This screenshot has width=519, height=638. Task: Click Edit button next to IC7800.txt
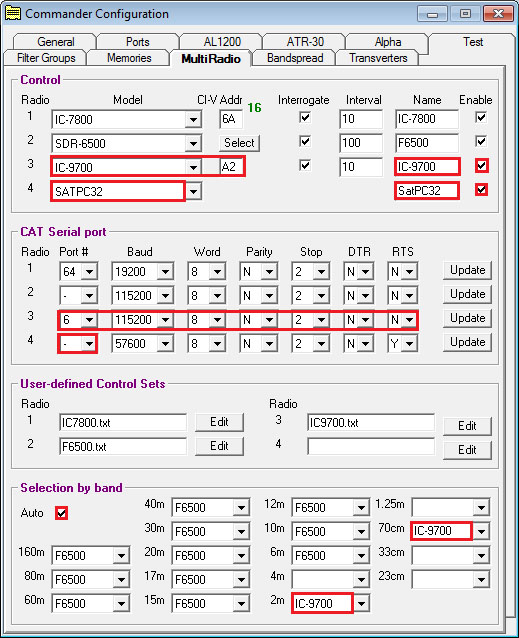[x=219, y=422]
